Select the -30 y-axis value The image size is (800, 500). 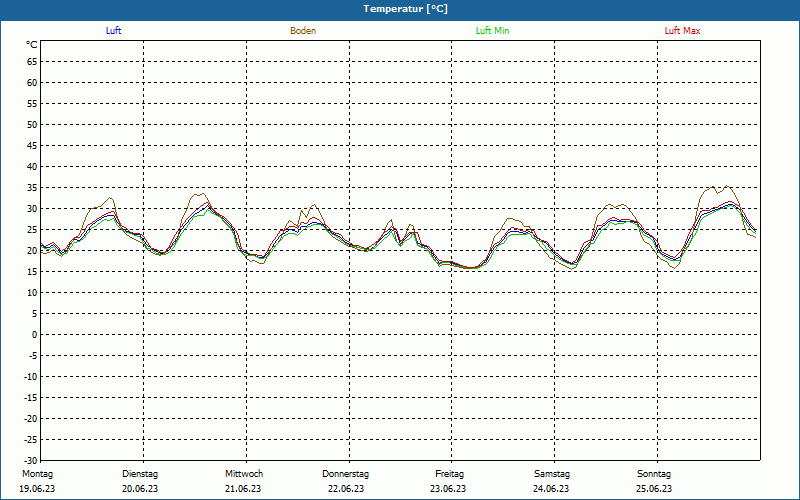pos(31,461)
